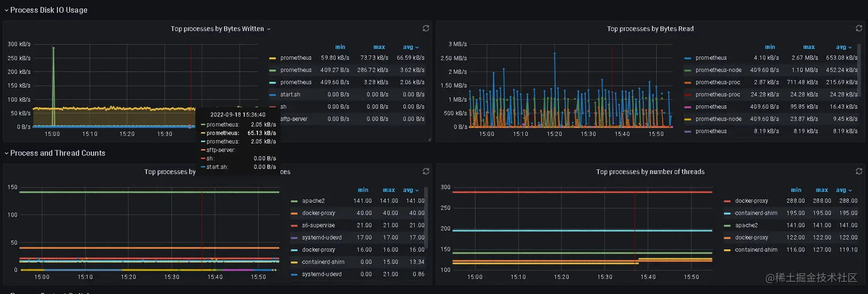The height and width of the screenshot is (294, 868).
Task: Refresh the Top processes by Bytes Read panel
Action: [x=859, y=28]
